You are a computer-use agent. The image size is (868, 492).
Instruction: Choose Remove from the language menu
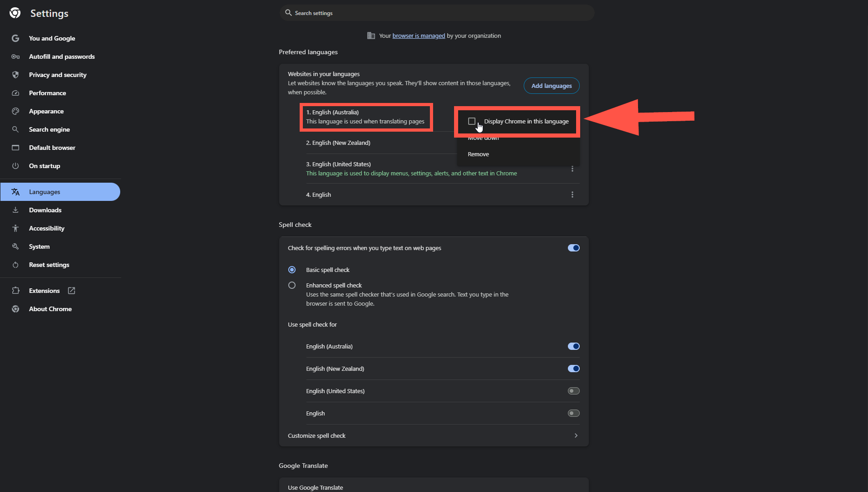point(478,154)
